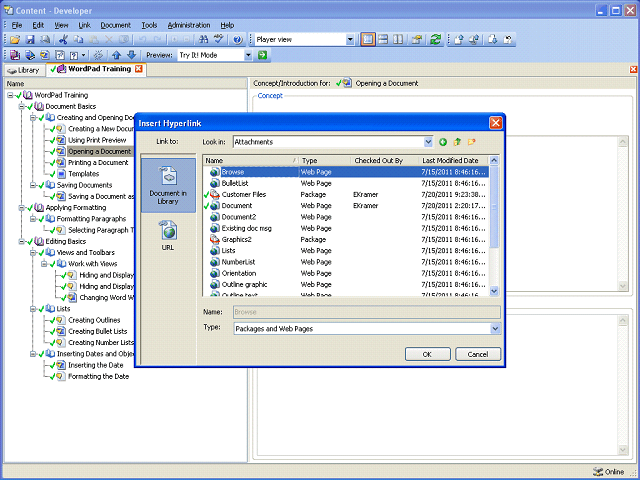Collapse the Saving Documents tree node

point(33,185)
